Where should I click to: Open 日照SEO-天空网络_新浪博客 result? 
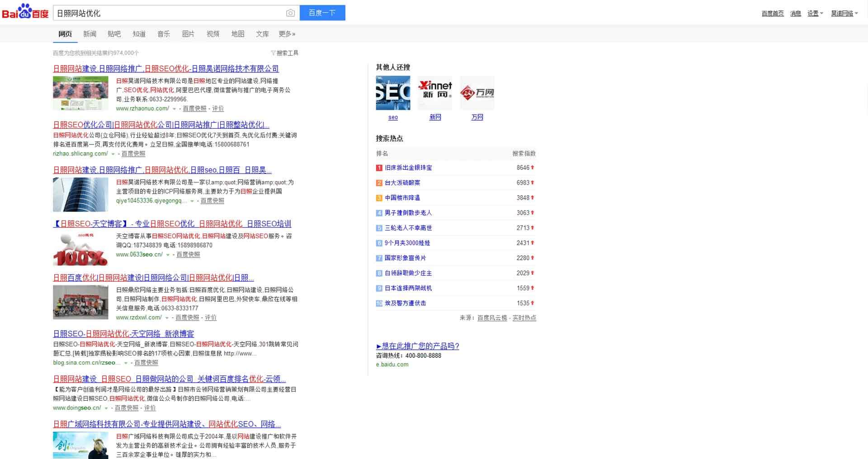tap(123, 333)
